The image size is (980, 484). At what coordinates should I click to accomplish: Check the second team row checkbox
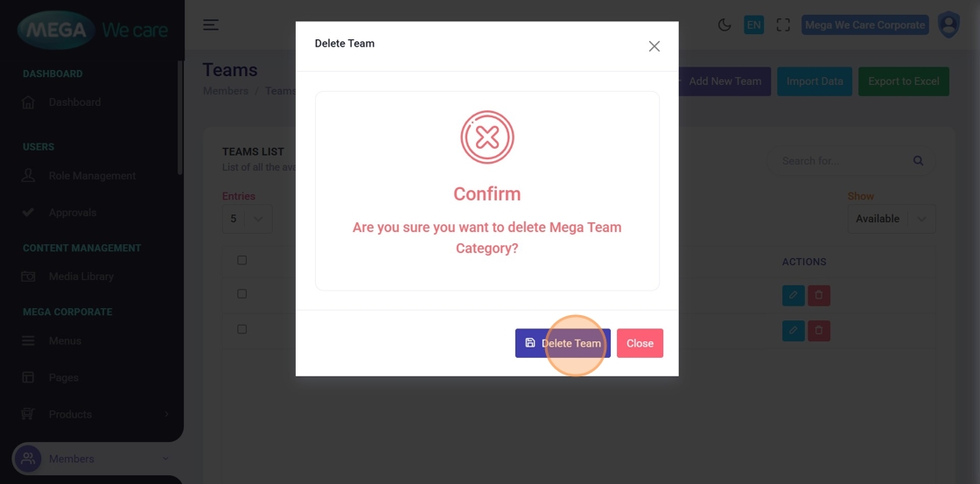[x=242, y=329]
